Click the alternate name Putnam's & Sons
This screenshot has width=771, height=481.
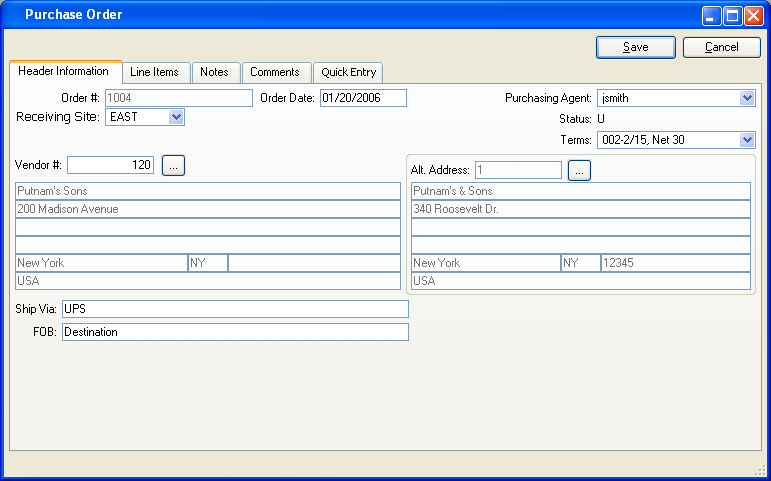pos(581,191)
